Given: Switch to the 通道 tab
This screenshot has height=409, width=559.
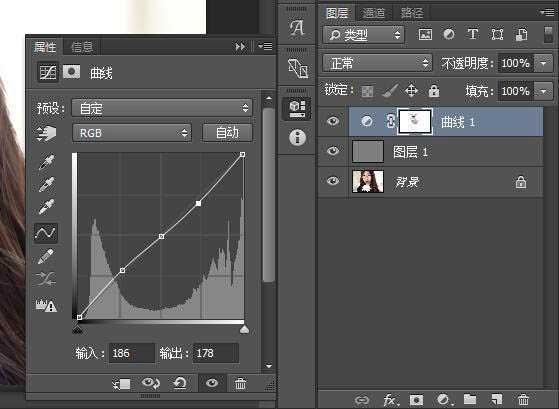Looking at the screenshot, I should pos(373,13).
